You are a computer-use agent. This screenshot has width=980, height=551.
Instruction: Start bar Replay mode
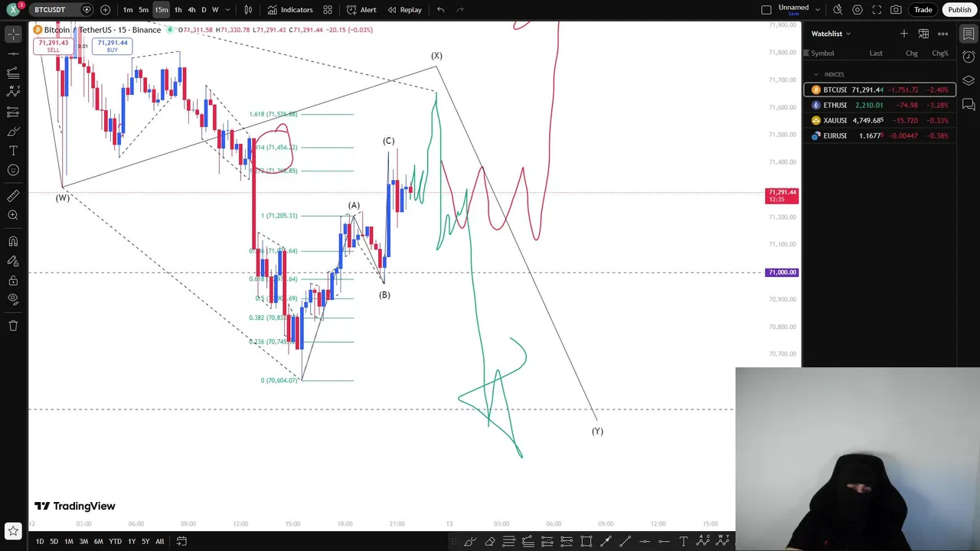click(x=404, y=10)
